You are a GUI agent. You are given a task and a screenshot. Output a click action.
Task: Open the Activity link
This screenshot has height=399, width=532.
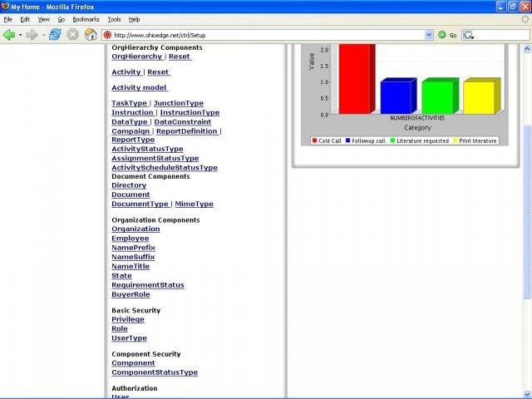click(126, 72)
